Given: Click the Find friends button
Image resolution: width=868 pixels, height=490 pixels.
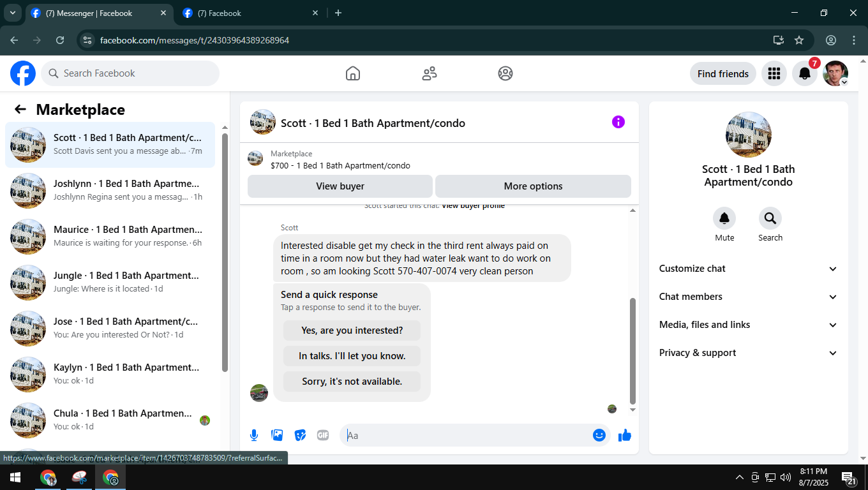Looking at the screenshot, I should [723, 74].
